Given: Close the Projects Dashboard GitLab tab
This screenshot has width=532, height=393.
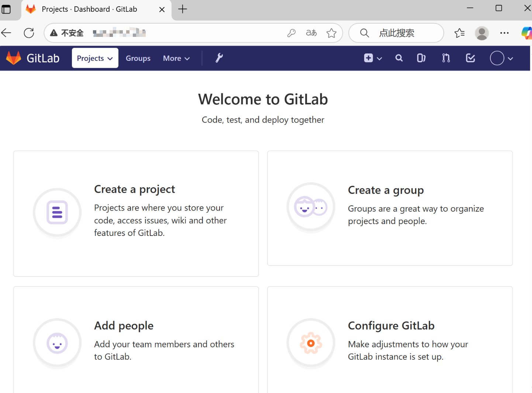Looking at the screenshot, I should pos(162,10).
